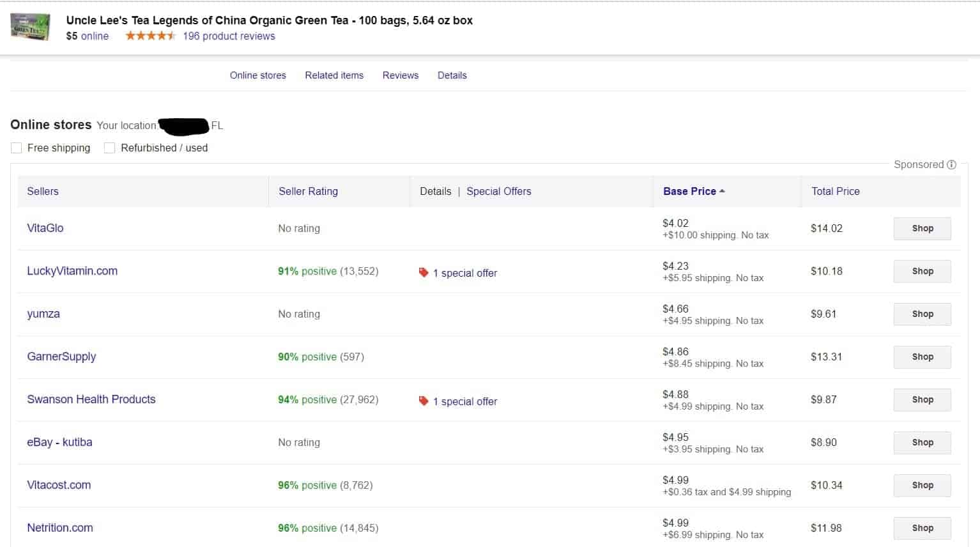Open the star rating reviews icon
The image size is (980, 547).
click(150, 36)
